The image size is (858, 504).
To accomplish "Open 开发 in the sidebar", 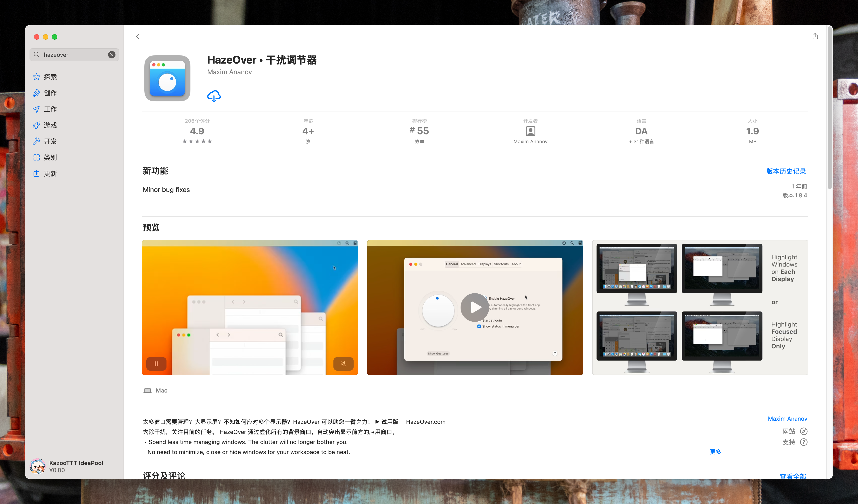I will click(45, 141).
